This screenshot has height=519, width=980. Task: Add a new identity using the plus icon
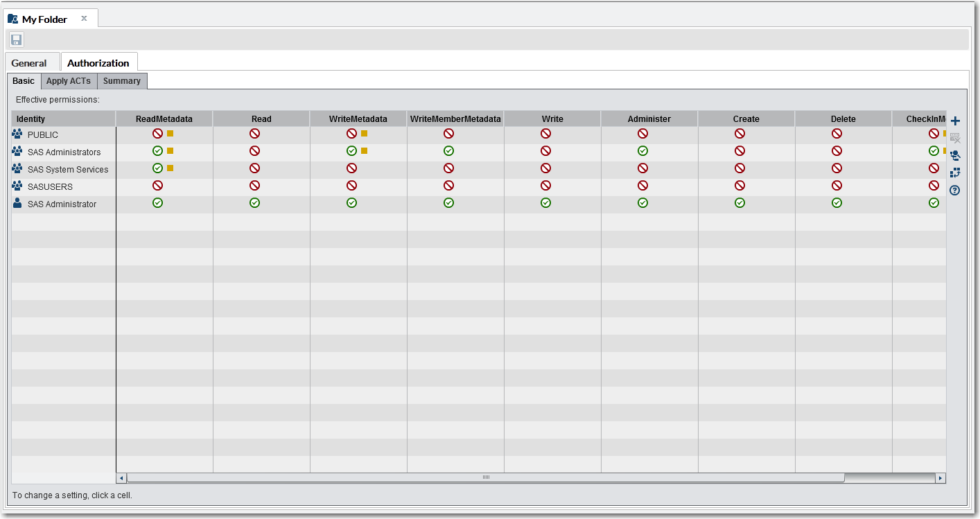point(955,121)
